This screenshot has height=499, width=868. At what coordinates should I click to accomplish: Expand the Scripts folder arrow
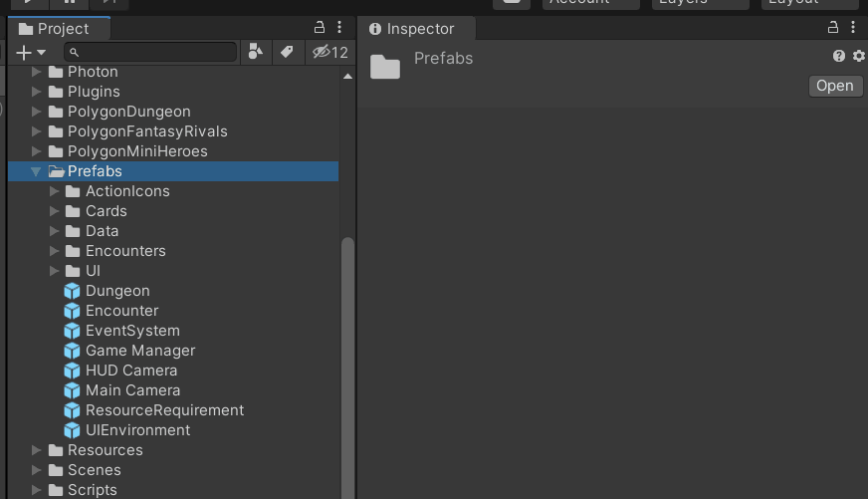coord(37,490)
